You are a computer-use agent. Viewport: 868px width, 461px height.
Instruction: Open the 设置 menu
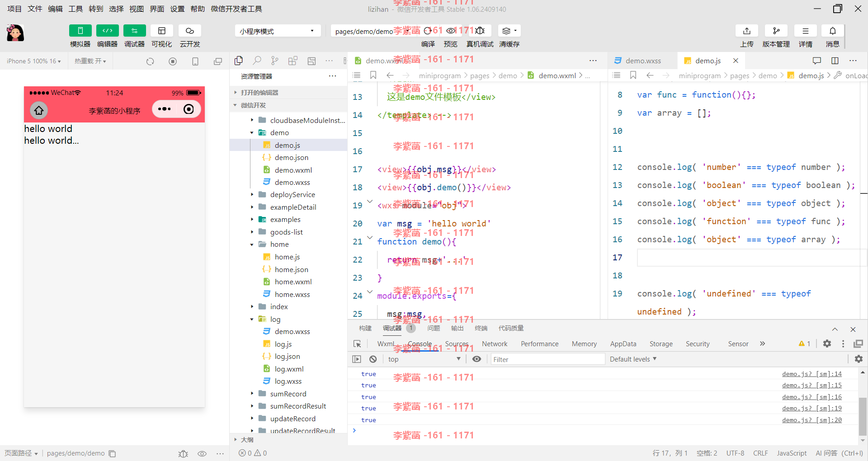point(177,9)
